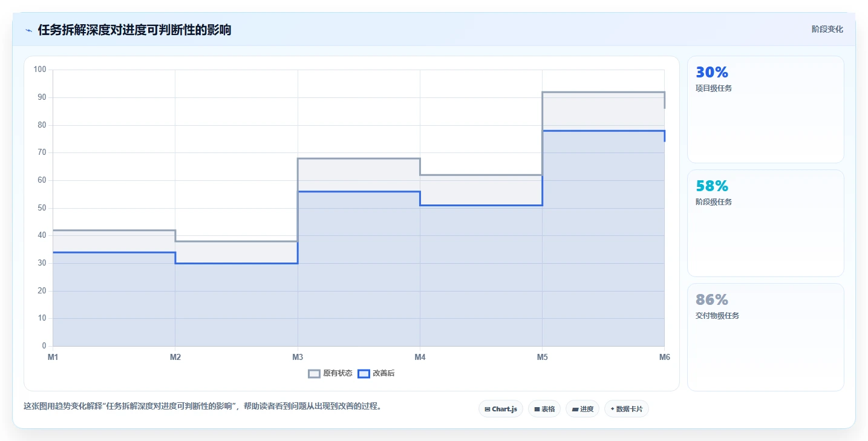The image size is (868, 441).
Task: Click the blue 改善后 legend swatch
Action: [364, 373]
